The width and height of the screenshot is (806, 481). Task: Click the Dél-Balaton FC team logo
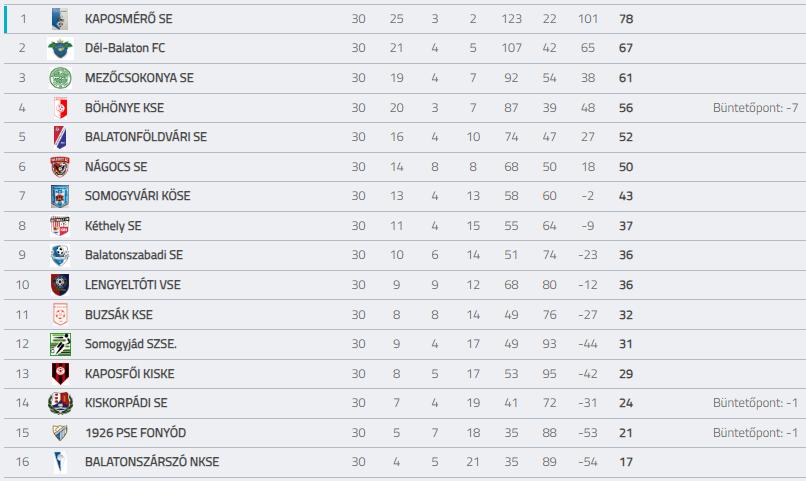click(60, 48)
